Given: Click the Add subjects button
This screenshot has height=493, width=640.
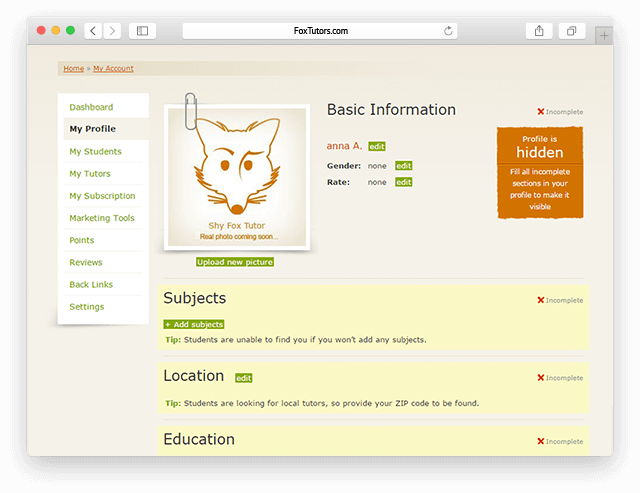Looking at the screenshot, I should pyautogui.click(x=194, y=324).
